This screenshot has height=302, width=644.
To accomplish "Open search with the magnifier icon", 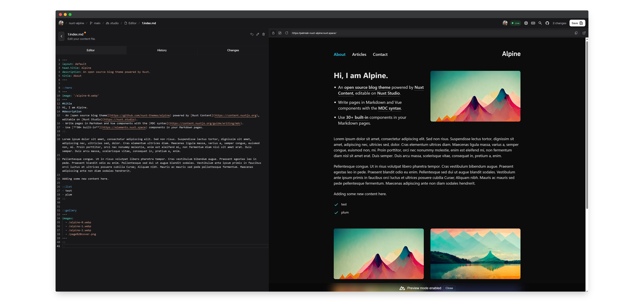I will tap(540, 23).
